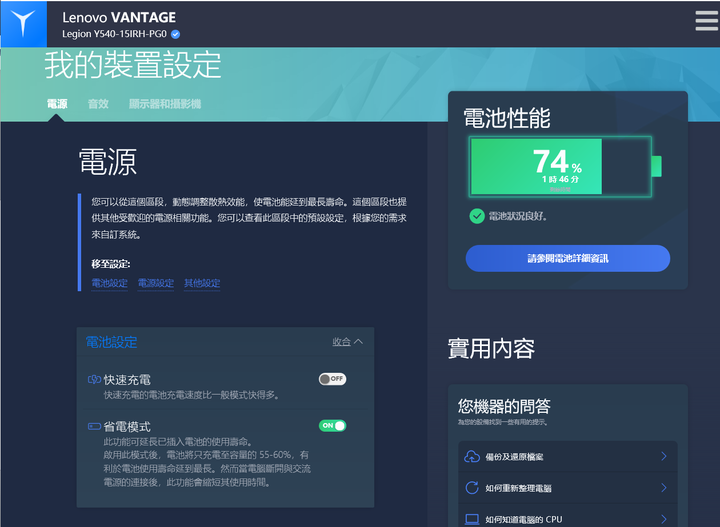The width and height of the screenshot is (720, 527).
Task: Click the 快速充電 label text
Action: tap(127, 380)
